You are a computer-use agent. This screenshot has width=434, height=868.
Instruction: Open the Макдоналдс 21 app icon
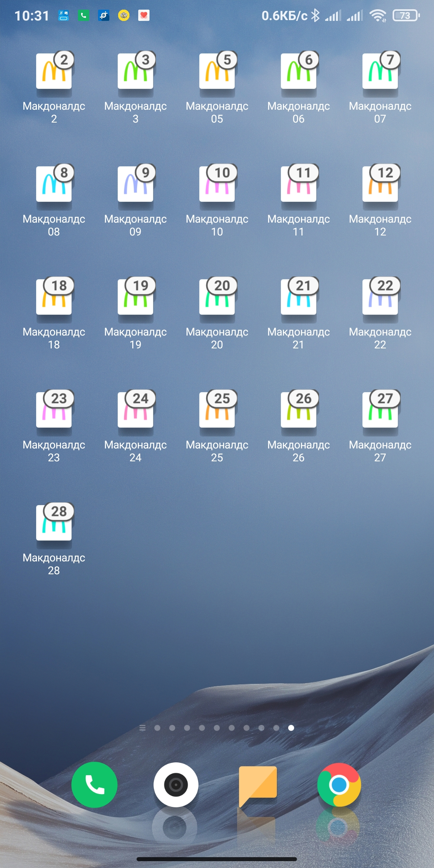pyautogui.click(x=299, y=297)
